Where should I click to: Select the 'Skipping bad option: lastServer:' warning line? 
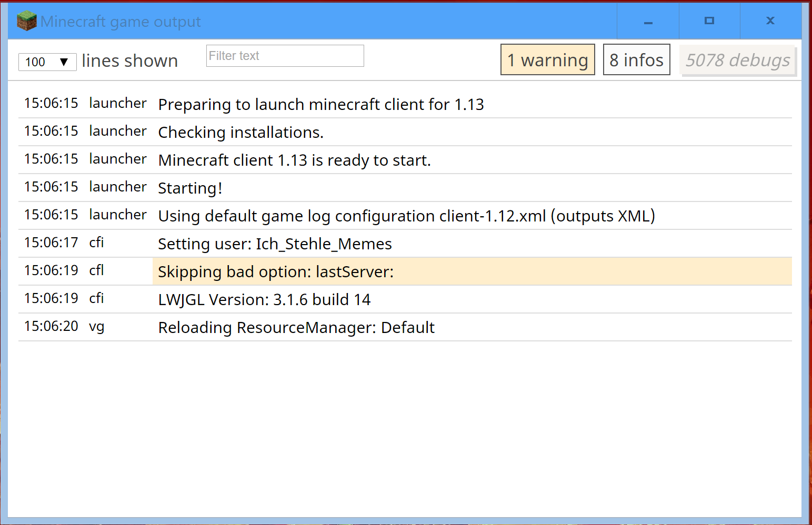(x=276, y=272)
